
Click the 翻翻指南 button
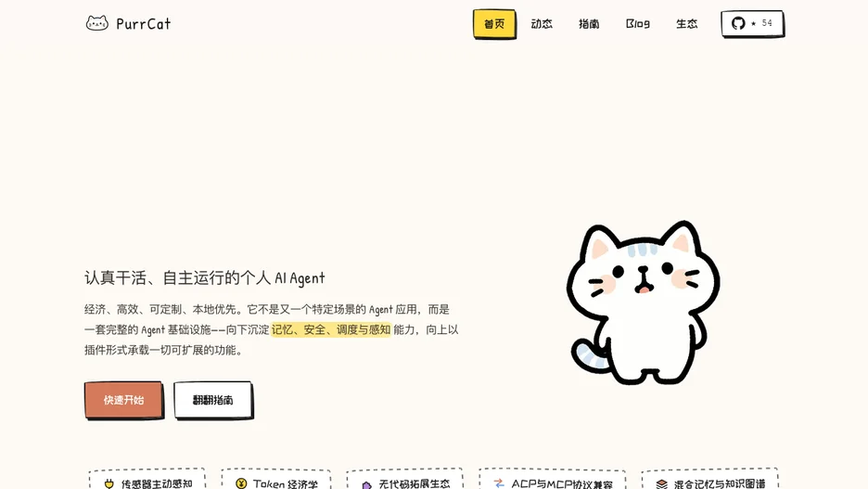pos(213,400)
